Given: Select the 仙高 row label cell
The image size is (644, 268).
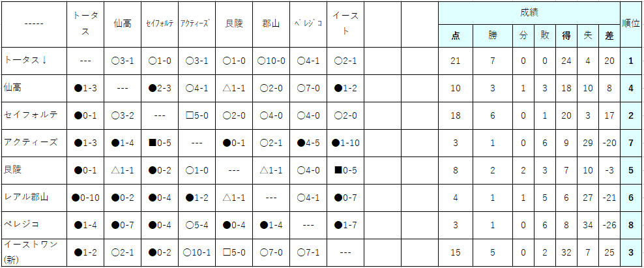Looking at the screenshot, I should click(x=34, y=89).
